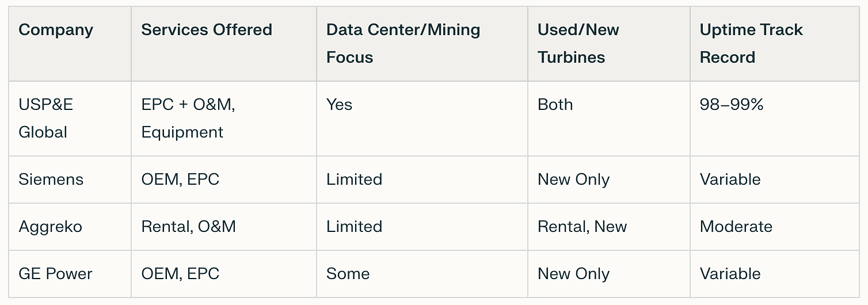The height and width of the screenshot is (305, 868).
Task: Select the Services Offered column header
Action: coord(207,30)
